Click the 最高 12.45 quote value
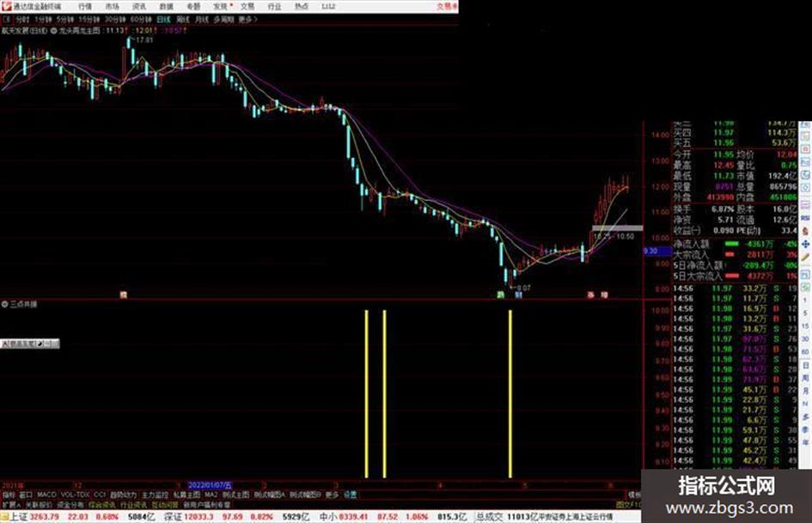 pyautogui.click(x=724, y=165)
